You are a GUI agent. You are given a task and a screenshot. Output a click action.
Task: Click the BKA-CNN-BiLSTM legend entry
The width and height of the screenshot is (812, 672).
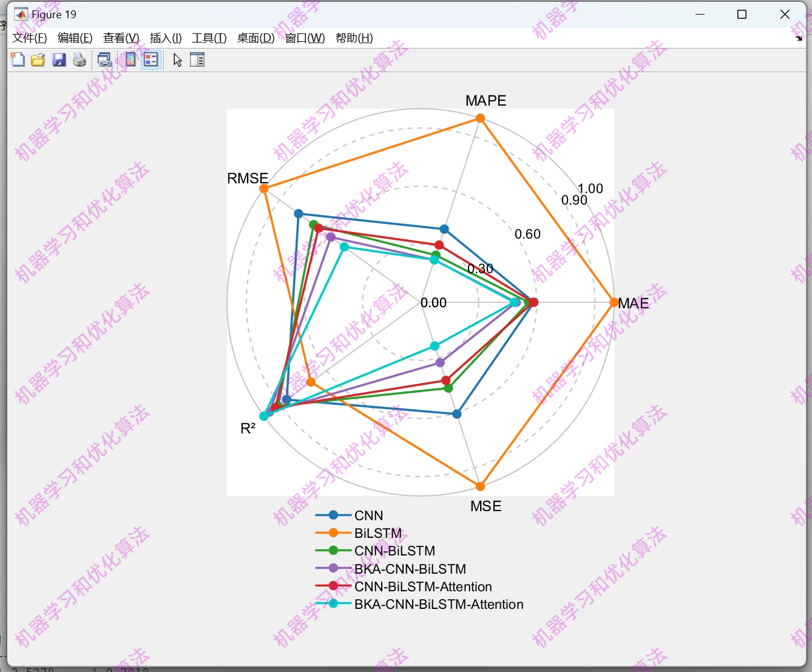pos(391,569)
